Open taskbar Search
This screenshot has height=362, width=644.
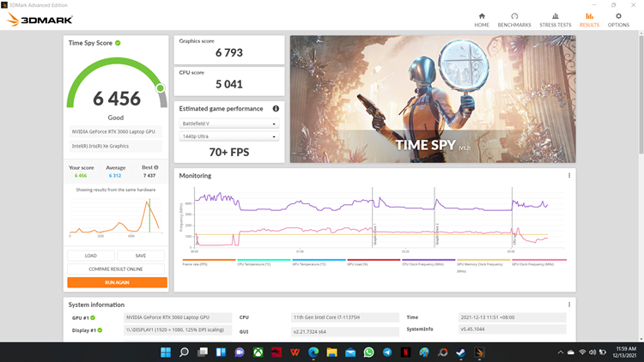pos(184,353)
